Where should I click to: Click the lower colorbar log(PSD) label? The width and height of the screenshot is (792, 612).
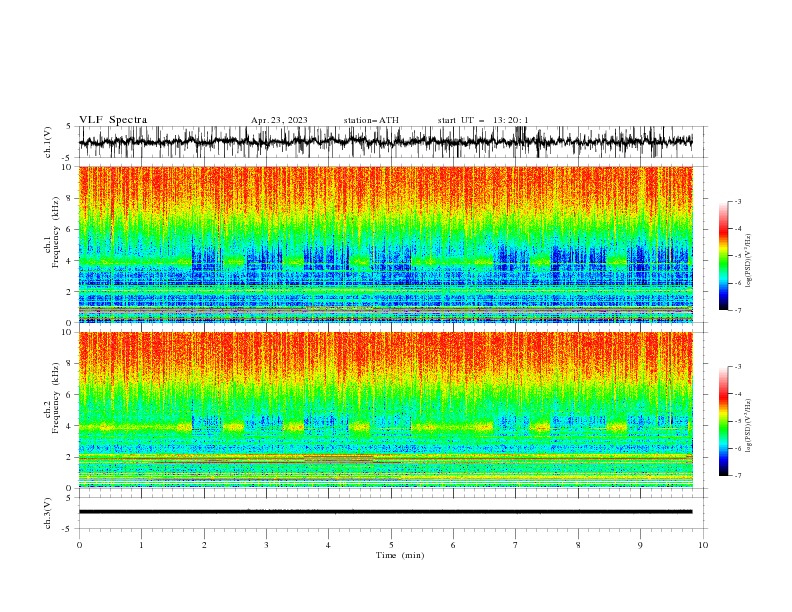(x=749, y=426)
